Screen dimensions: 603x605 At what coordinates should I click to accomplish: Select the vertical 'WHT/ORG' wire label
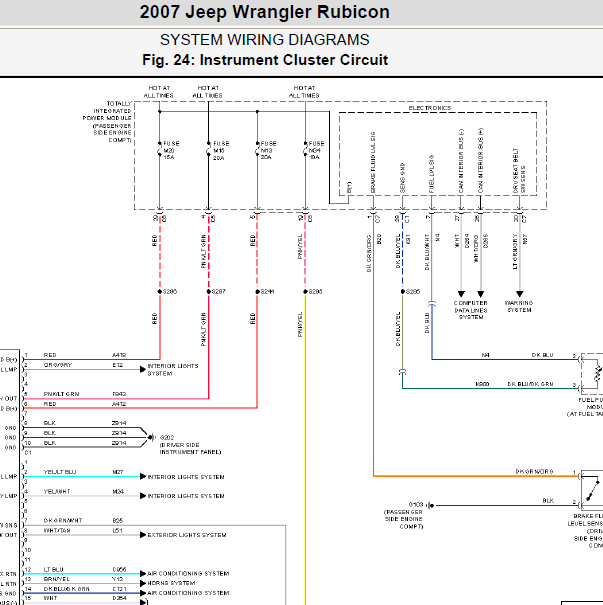coord(476,248)
